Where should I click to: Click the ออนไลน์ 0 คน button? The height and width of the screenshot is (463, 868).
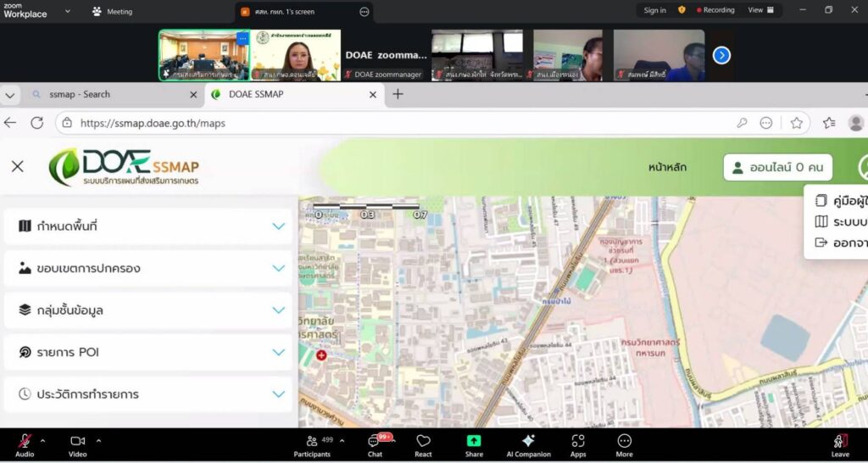(x=777, y=168)
